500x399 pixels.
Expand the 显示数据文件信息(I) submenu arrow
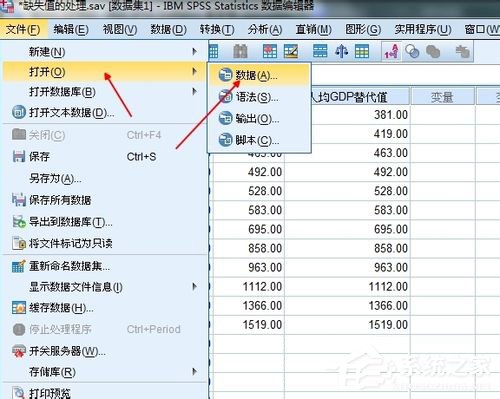point(194,287)
